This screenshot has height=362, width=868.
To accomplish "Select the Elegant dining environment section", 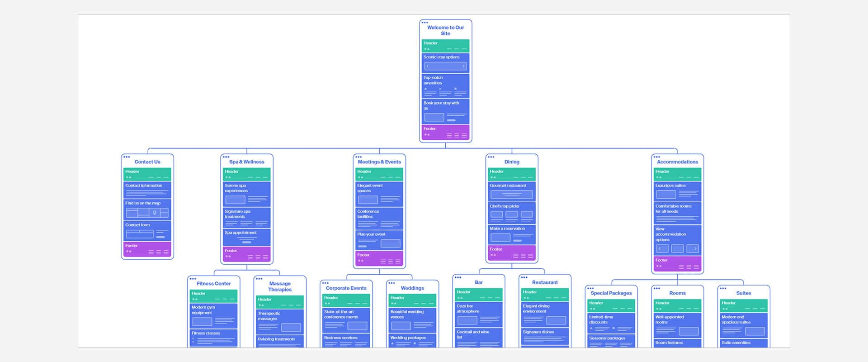I will click(545, 314).
